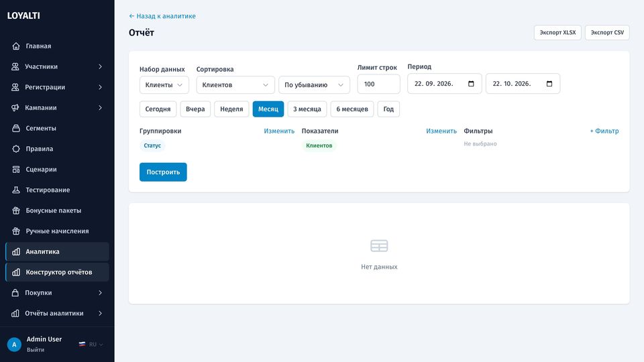Open the По убыванию order dropdown
The image size is (644, 362).
(x=314, y=85)
